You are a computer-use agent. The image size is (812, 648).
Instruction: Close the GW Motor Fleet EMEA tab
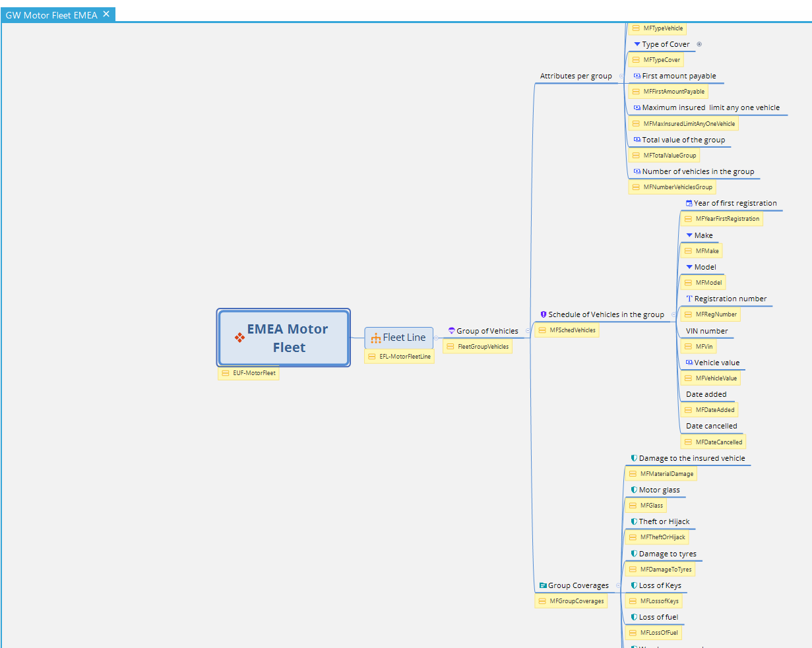pyautogui.click(x=106, y=14)
